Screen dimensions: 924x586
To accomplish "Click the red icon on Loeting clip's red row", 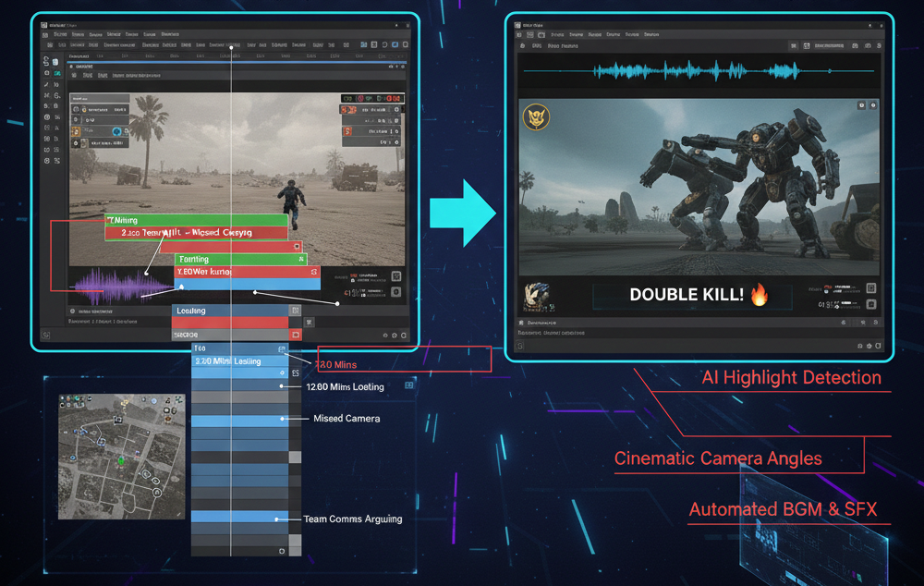I will tap(296, 334).
